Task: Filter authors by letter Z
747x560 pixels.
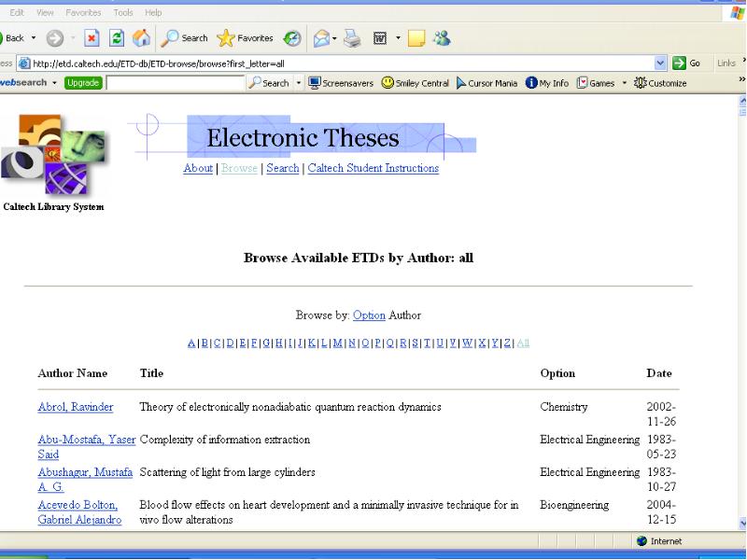Action: point(507,343)
